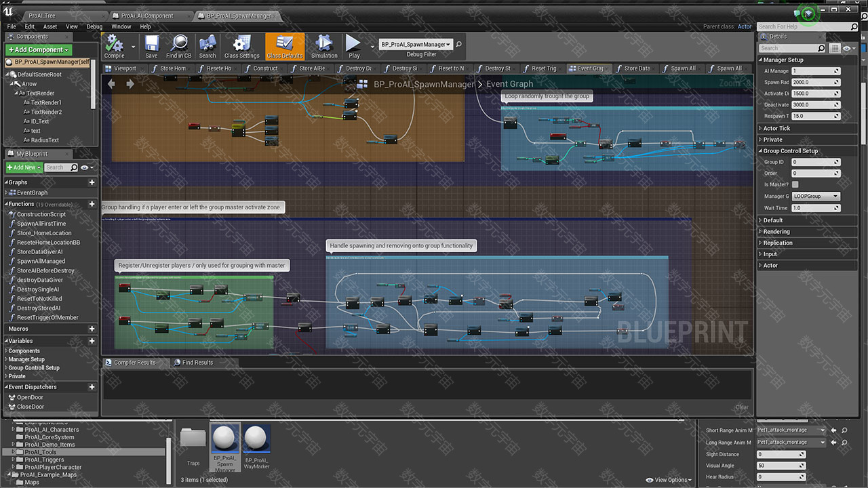
Task: Select SpawnAllManaged function
Action: 41,261
